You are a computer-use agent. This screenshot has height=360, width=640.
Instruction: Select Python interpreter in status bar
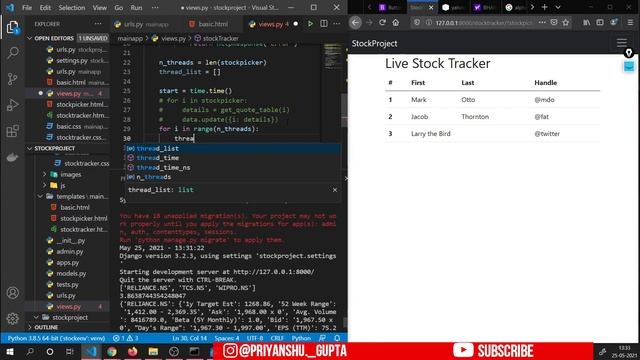click(56, 338)
